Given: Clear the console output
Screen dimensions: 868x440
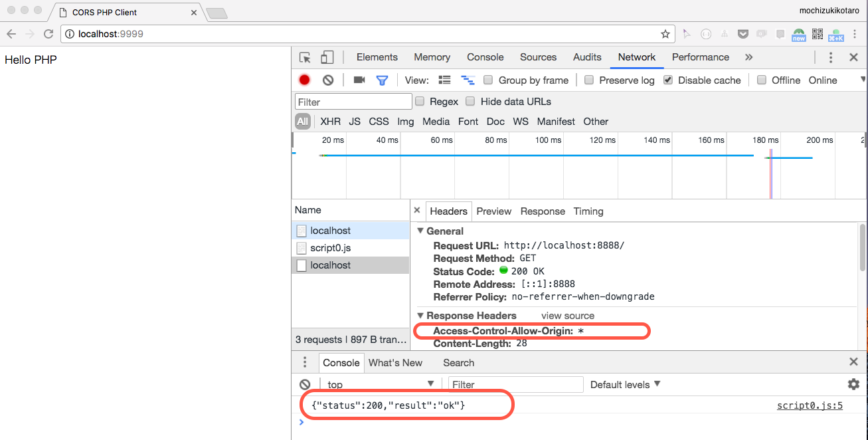Looking at the screenshot, I should click(x=305, y=384).
